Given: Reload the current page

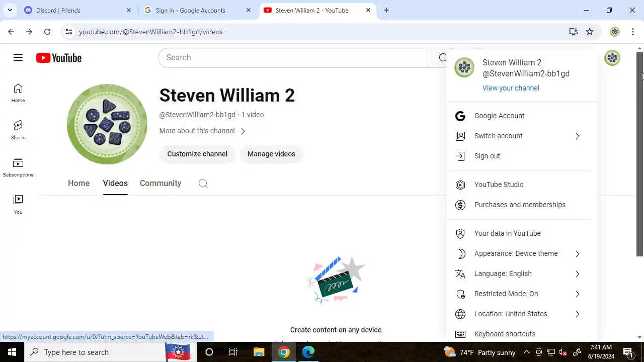Looking at the screenshot, I should coord(47,32).
